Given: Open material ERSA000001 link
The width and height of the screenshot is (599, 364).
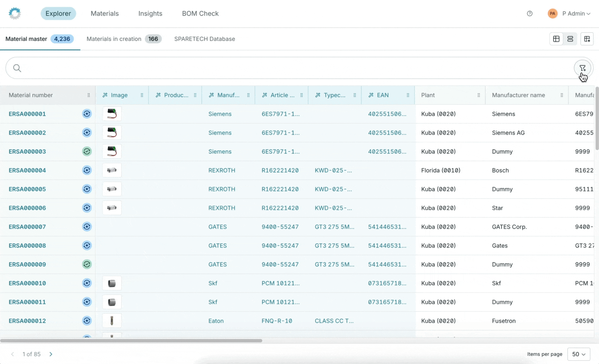Looking at the screenshot, I should point(27,114).
